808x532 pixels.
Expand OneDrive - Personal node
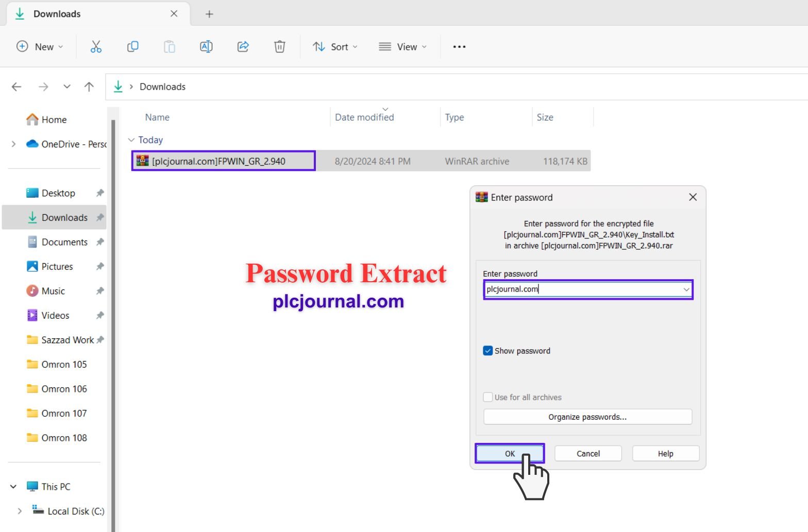(x=13, y=144)
